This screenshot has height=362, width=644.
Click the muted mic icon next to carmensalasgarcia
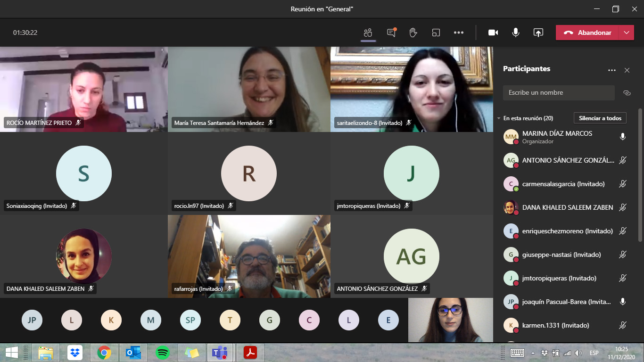[x=623, y=184]
